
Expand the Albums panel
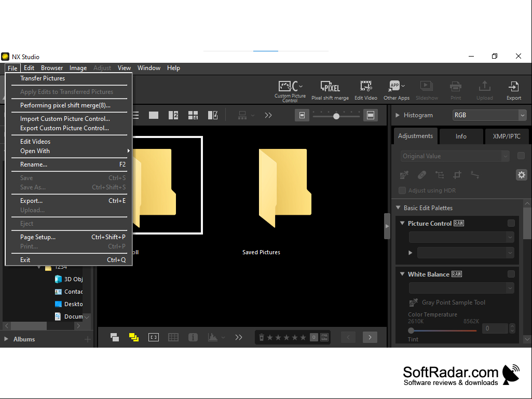pos(6,339)
